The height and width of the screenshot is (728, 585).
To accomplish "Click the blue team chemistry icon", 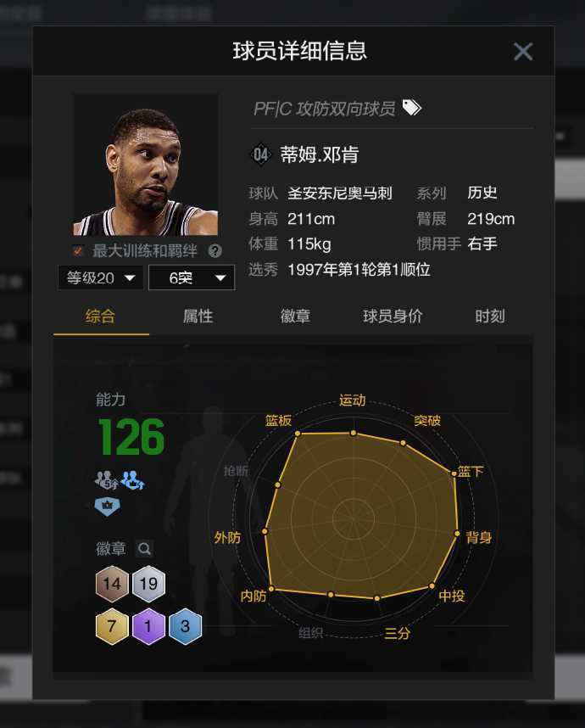I will pyautogui.click(x=132, y=480).
